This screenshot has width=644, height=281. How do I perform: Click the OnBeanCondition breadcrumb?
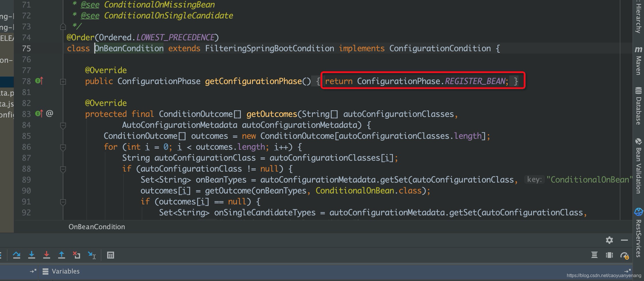[x=97, y=227]
